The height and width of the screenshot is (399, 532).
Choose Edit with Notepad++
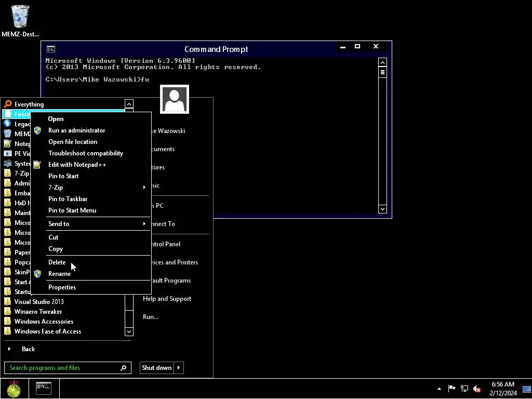coord(91,165)
